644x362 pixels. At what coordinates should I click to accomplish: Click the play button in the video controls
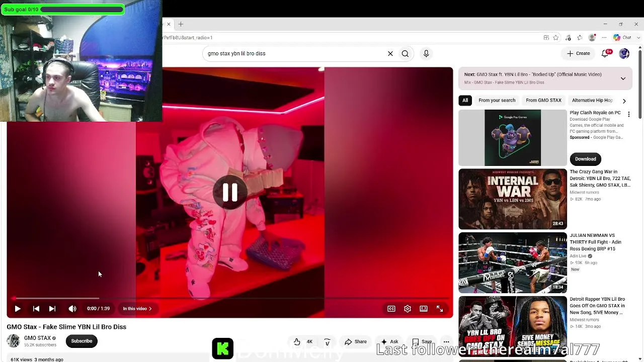18,309
